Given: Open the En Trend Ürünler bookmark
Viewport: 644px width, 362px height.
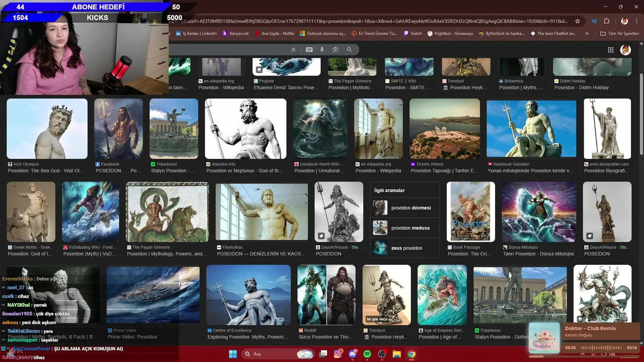Looking at the screenshot, I should [374, 33].
